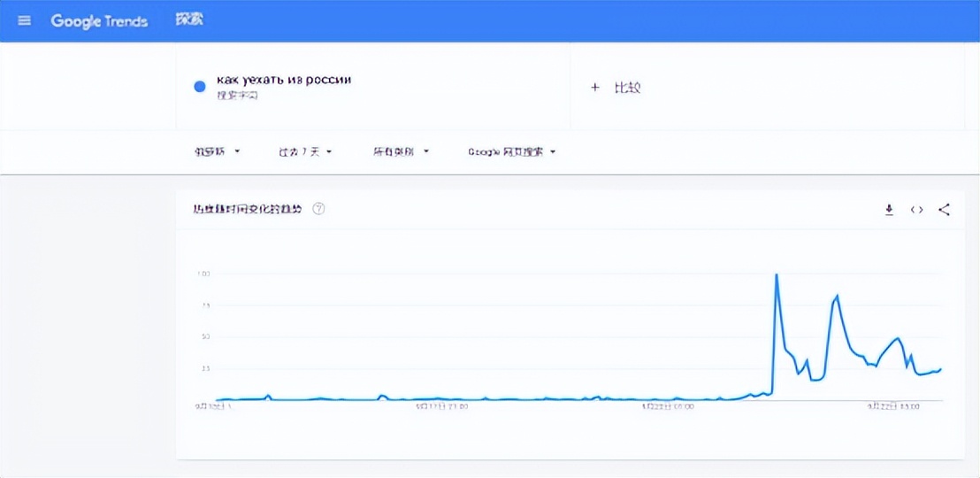Expand the 所有类别 category dropdown

(x=401, y=151)
